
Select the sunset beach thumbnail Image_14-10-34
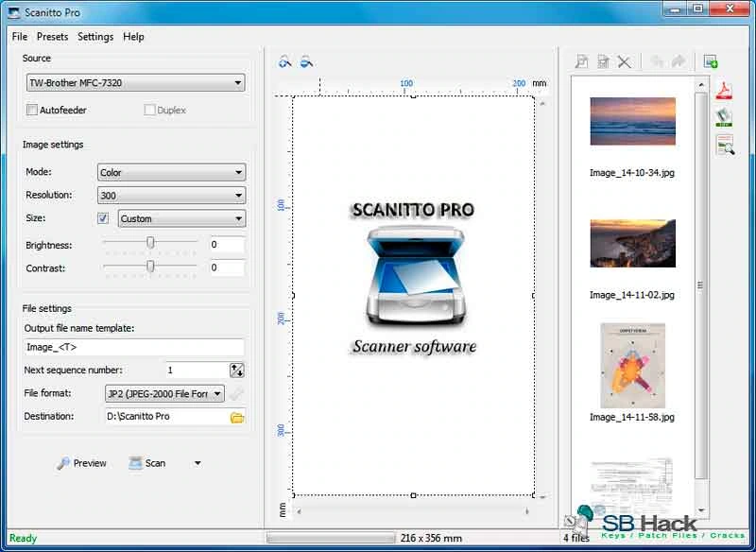point(632,121)
